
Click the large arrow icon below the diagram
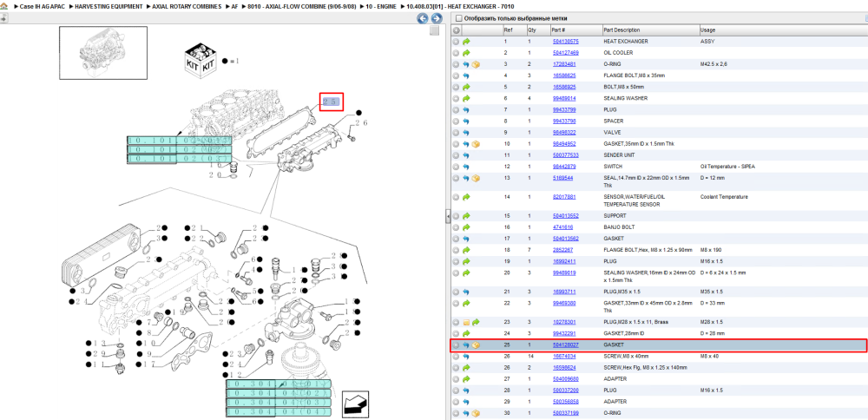click(356, 404)
